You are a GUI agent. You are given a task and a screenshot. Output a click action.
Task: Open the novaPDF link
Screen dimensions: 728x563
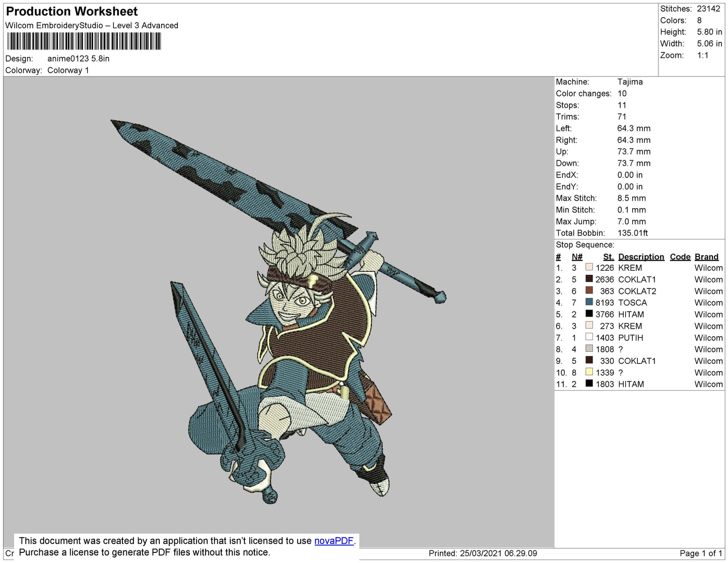[334, 541]
